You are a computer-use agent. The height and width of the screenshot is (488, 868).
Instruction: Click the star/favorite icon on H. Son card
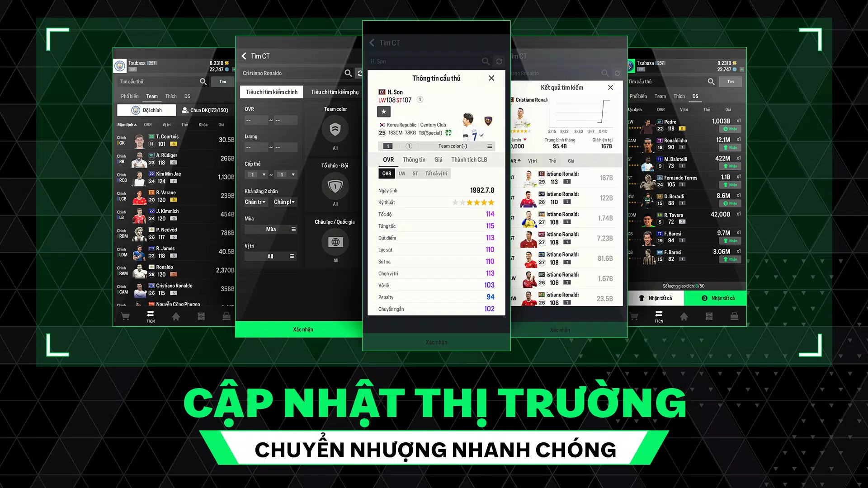click(383, 111)
